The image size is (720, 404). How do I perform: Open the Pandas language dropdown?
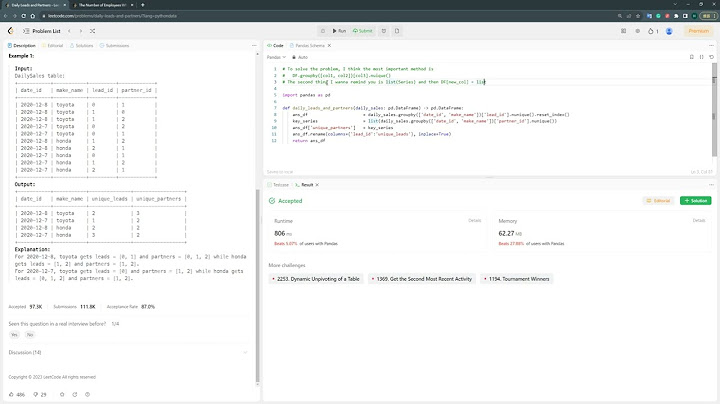276,57
